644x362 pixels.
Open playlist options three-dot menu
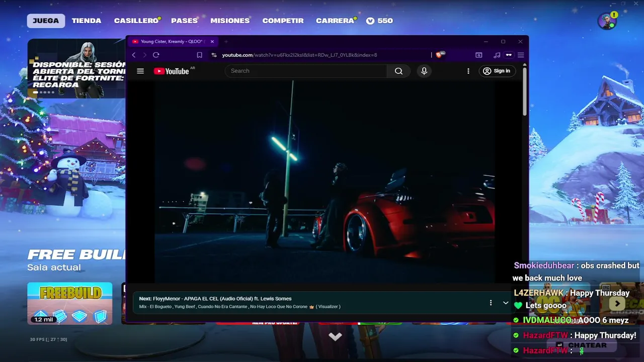(491, 303)
